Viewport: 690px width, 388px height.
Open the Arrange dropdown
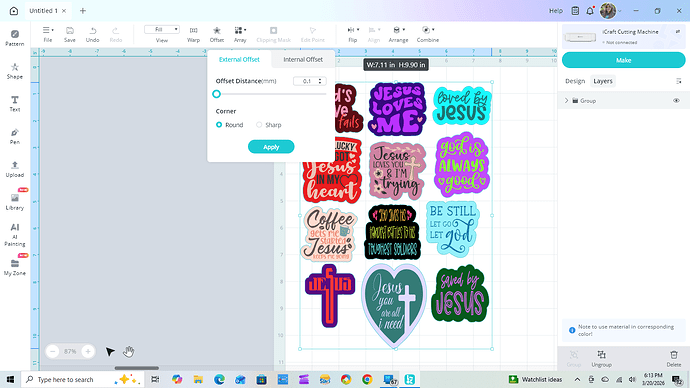[398, 34]
